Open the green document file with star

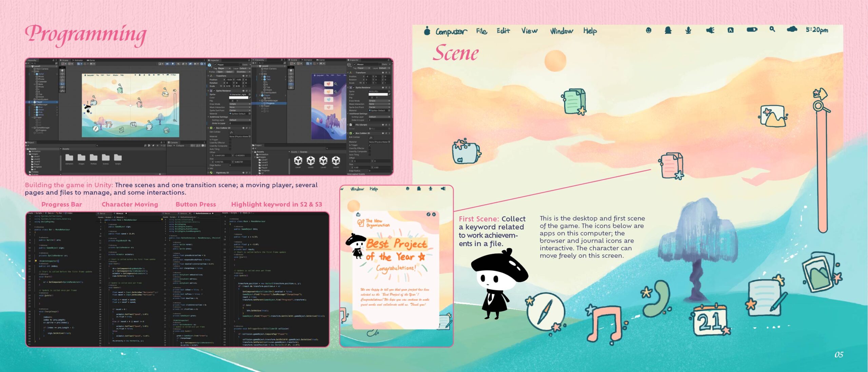coord(574,101)
